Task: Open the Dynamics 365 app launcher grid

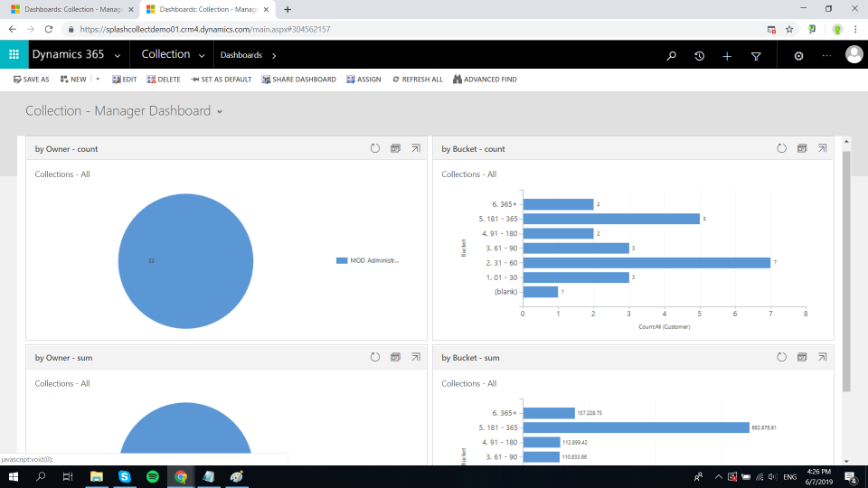Action: pyautogui.click(x=14, y=55)
